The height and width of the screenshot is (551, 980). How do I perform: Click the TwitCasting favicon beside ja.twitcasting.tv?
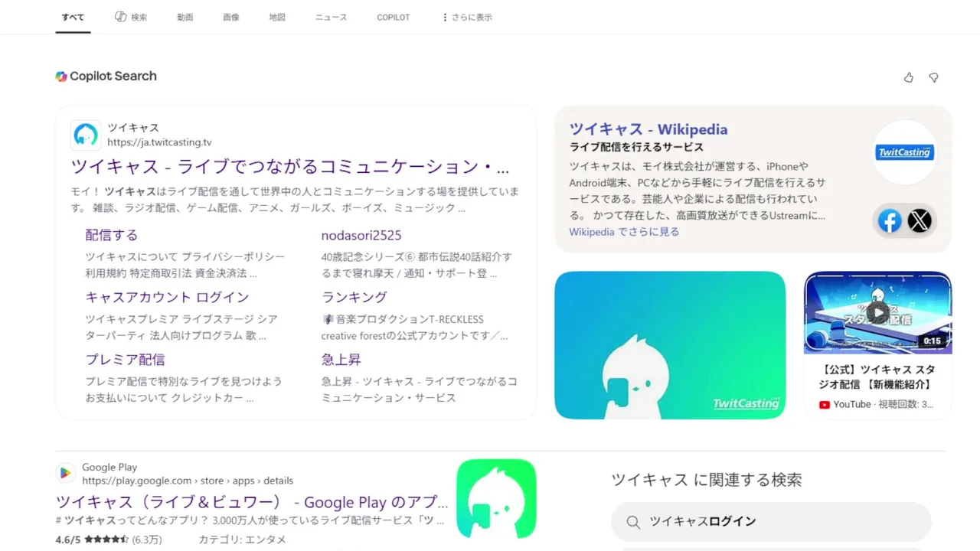point(86,135)
